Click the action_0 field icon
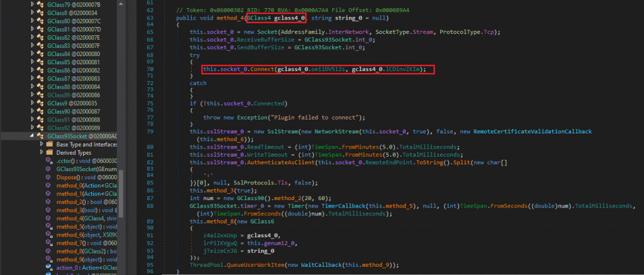The width and height of the screenshot is (644, 275). pyautogui.click(x=50, y=266)
